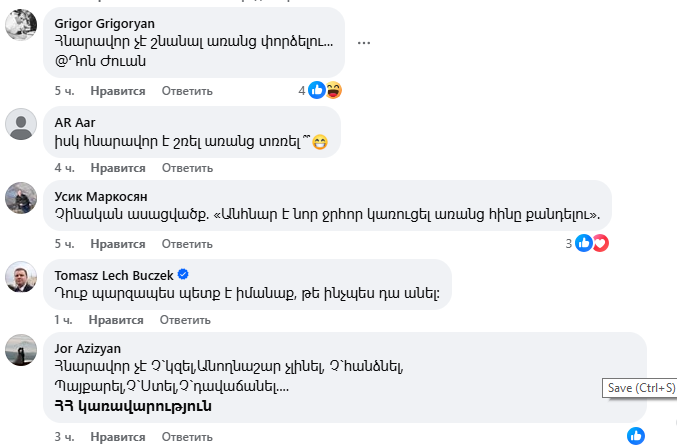Open Усик Маркосян's avatar photo
This screenshot has height=448, width=677.
click(22, 198)
